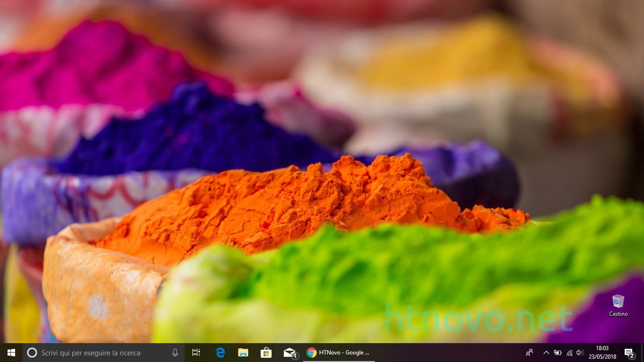Launch Microsoft Edge from the taskbar
The height and width of the screenshot is (362, 644).
pos(219,352)
